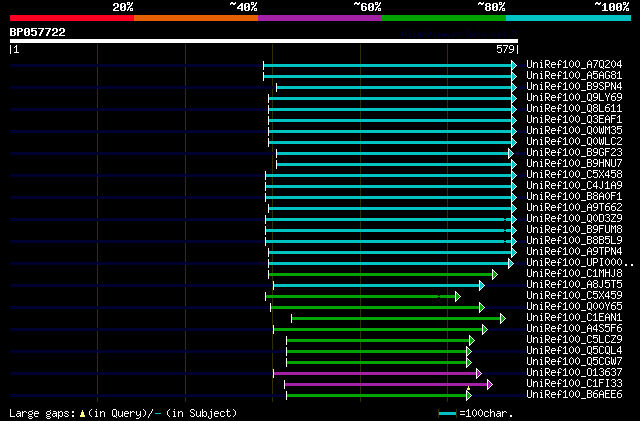Image resolution: width=640 pixels, height=421 pixels.
Task: Open the UniRef100_B9SPN4 entry label
Action: pyautogui.click(x=574, y=87)
